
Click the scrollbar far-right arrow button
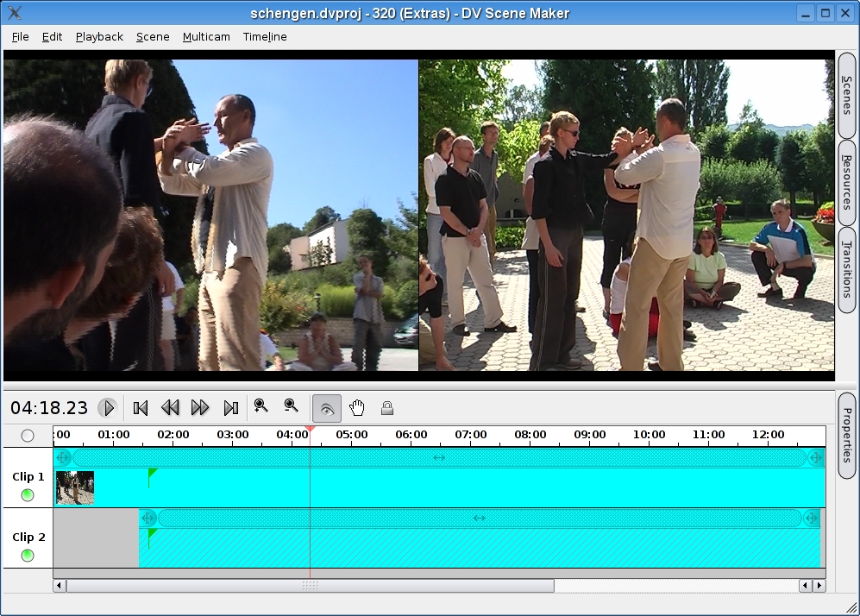(x=819, y=585)
